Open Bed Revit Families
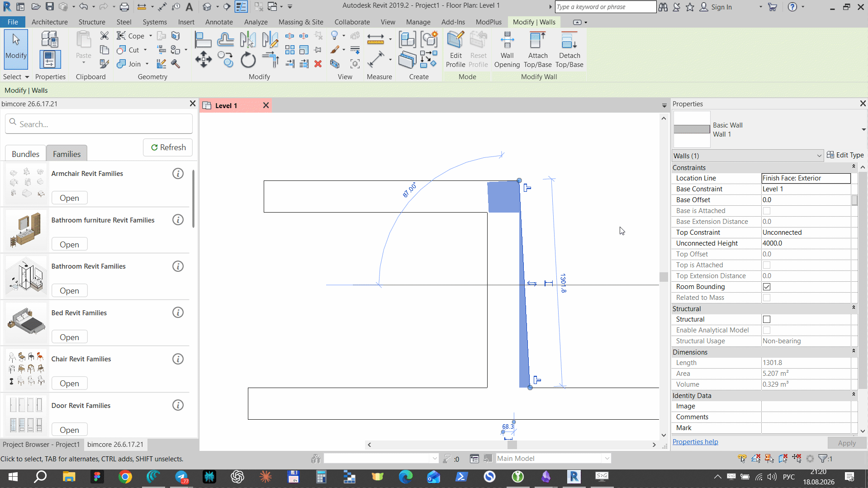Viewport: 868px width, 488px height. pos(69,337)
